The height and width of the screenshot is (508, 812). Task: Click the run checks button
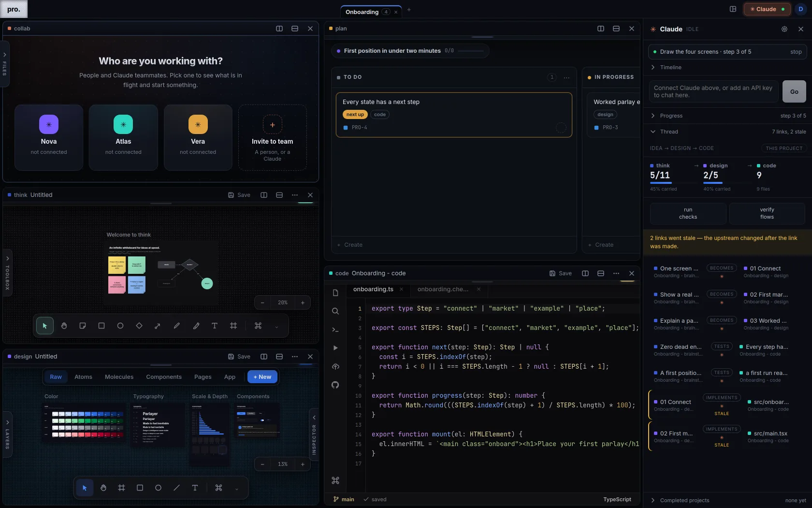[x=688, y=213]
